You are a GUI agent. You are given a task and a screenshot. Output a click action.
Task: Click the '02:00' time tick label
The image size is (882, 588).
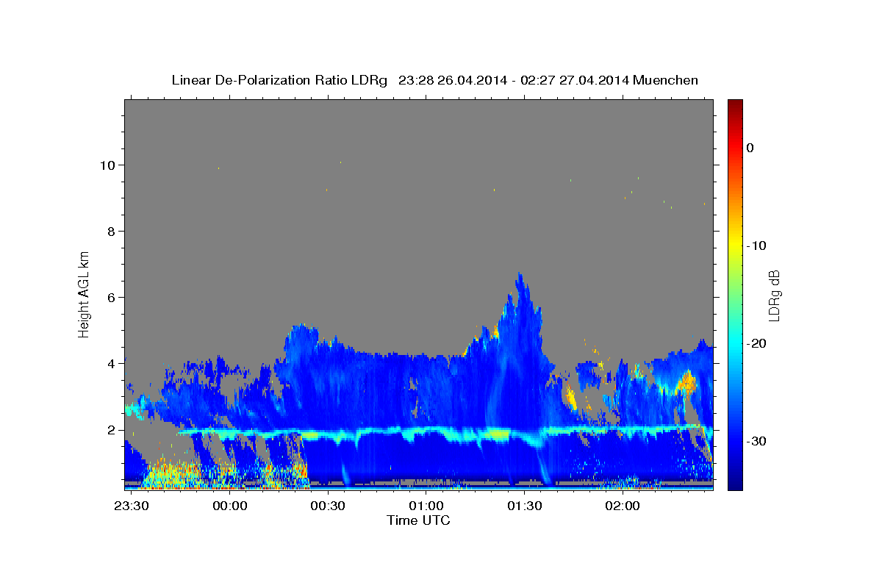pos(622,506)
